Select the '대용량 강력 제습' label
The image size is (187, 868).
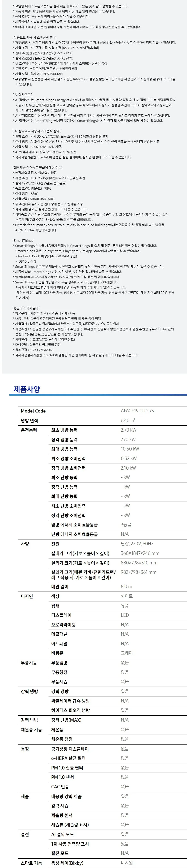tap(67, 796)
